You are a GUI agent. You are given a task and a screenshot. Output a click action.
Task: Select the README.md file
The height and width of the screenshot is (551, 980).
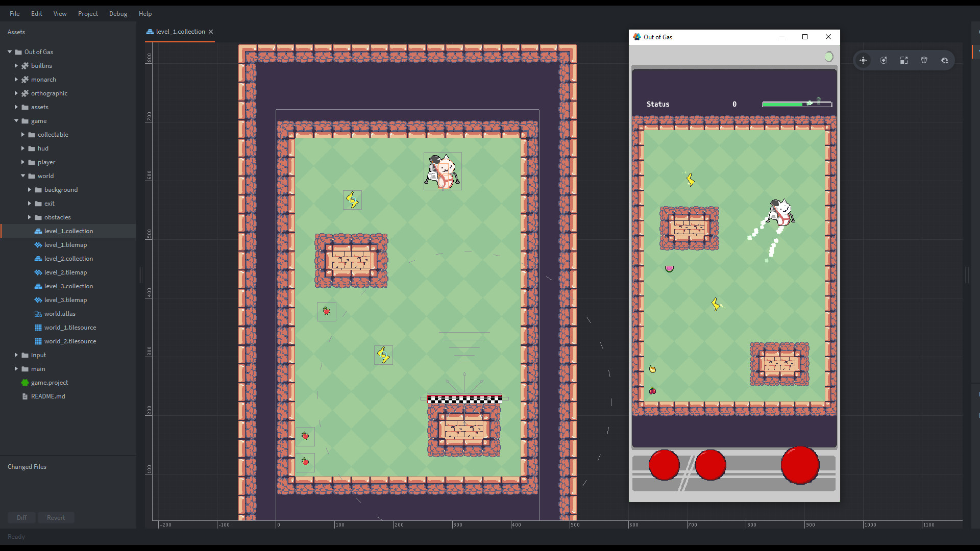[x=47, y=396]
